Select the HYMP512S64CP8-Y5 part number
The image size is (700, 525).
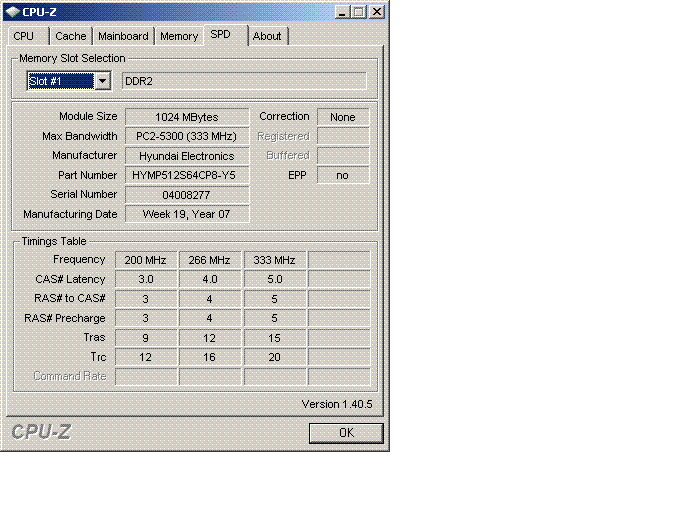(187, 175)
